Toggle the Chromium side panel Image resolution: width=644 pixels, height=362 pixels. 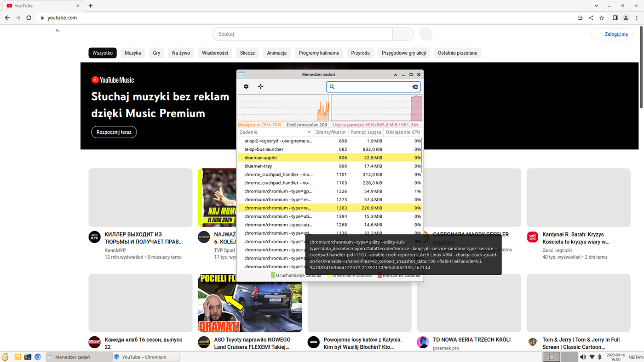615,18
